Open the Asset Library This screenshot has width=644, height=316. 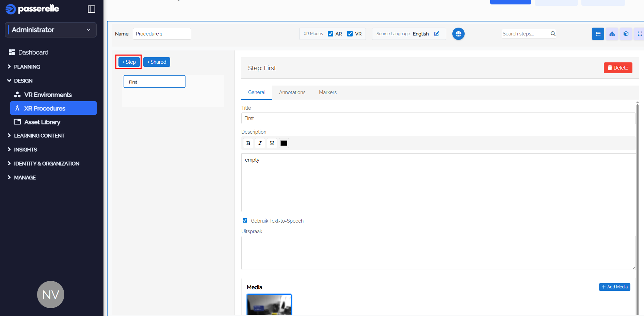point(42,122)
